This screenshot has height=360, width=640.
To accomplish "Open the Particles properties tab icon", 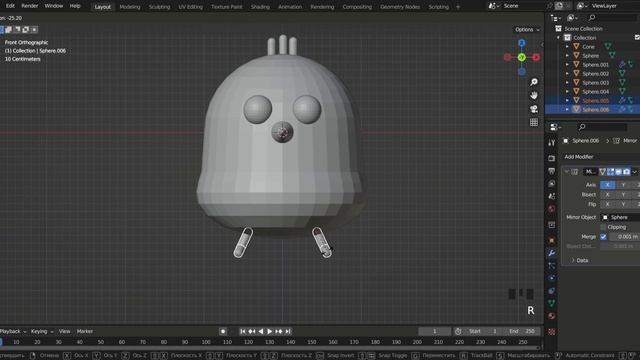I will pyautogui.click(x=551, y=266).
